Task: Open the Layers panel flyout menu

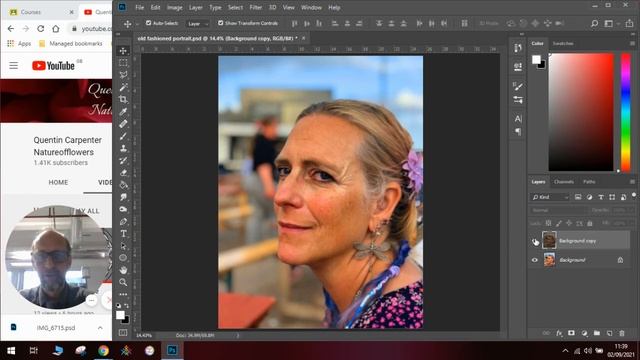Action: 632,182
